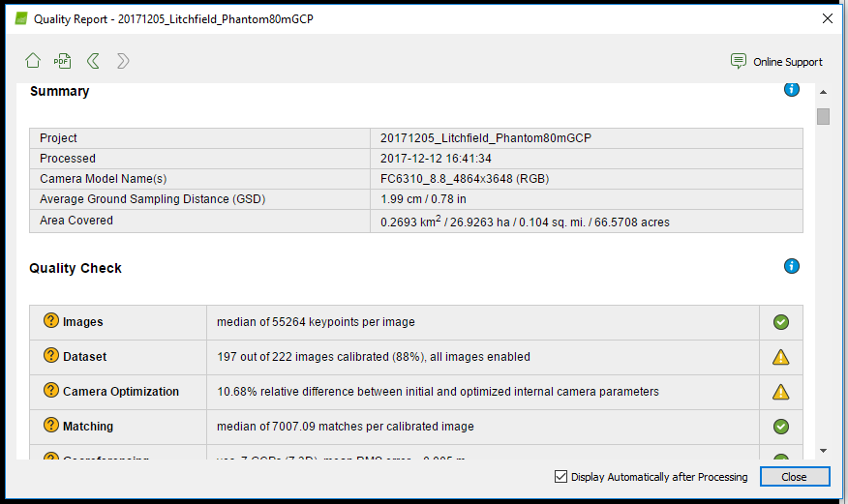The width and height of the screenshot is (848, 504).
Task: Click the Camera Model Name(s) label
Action: [x=103, y=179]
